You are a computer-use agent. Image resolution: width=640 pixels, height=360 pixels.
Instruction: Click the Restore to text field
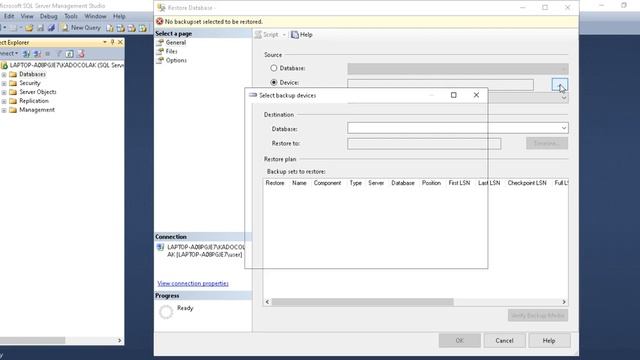(424, 144)
